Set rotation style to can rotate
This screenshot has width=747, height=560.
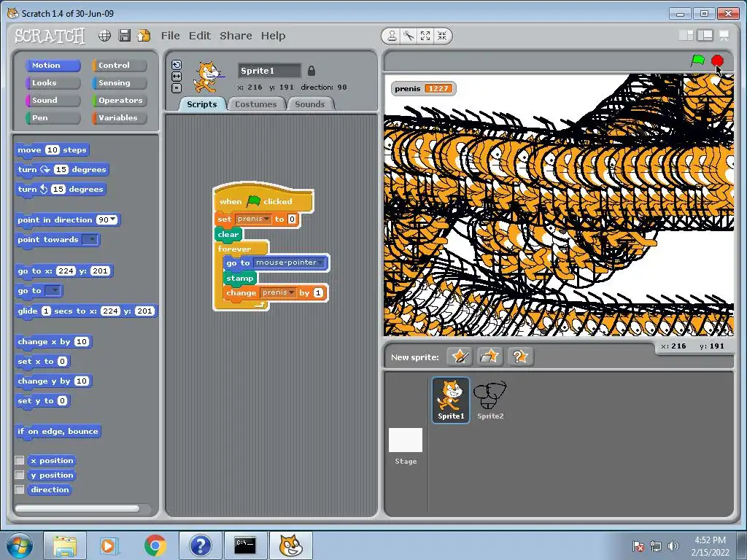click(x=177, y=65)
